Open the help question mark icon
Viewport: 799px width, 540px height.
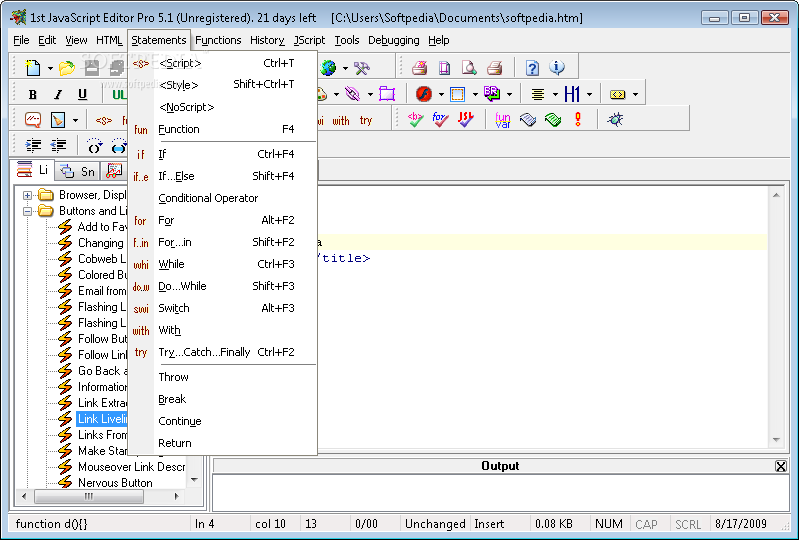532,67
